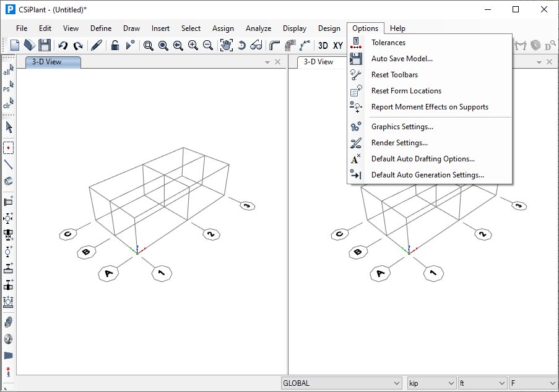
Task: Open the Assign menu
Action: [223, 28]
